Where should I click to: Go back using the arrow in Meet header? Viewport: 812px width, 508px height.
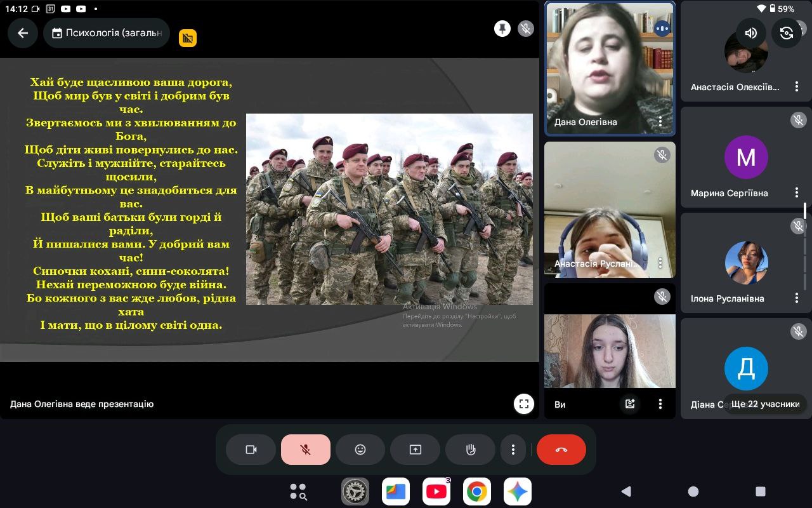point(23,33)
